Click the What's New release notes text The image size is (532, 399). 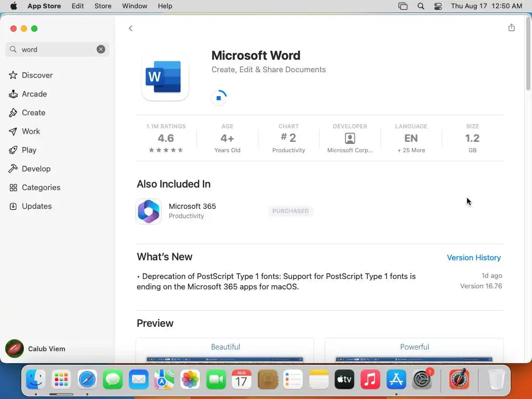tap(276, 281)
